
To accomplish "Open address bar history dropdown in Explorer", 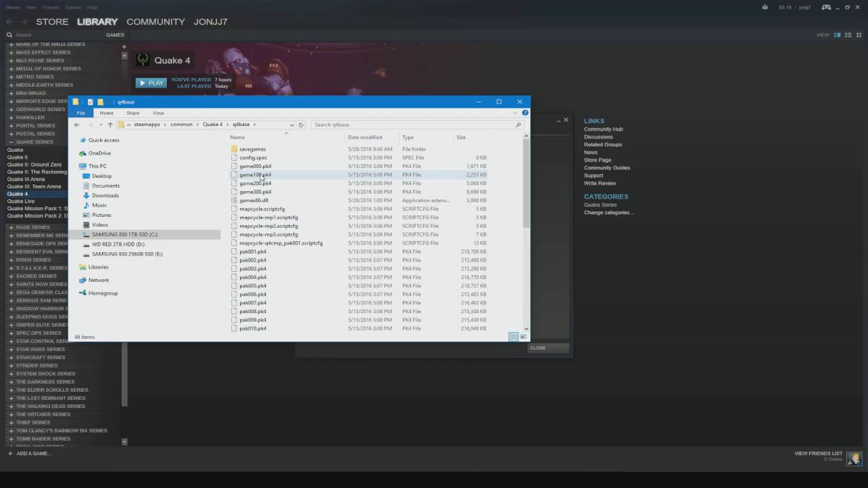I will 292,125.
